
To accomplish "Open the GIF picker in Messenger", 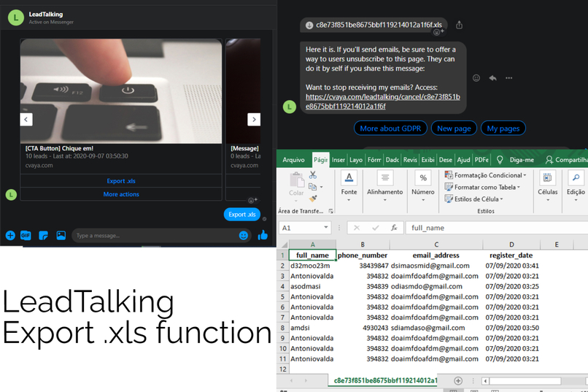I will (26, 236).
